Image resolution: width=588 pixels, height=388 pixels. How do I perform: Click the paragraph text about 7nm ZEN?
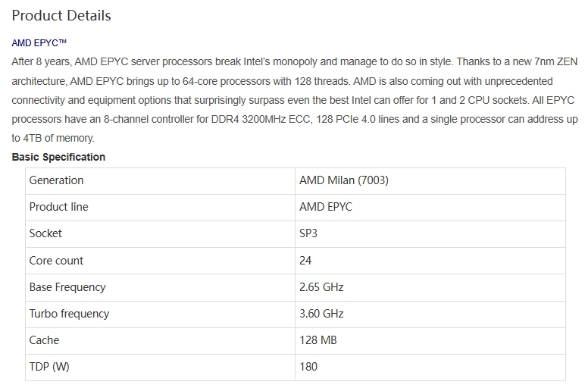(294, 100)
